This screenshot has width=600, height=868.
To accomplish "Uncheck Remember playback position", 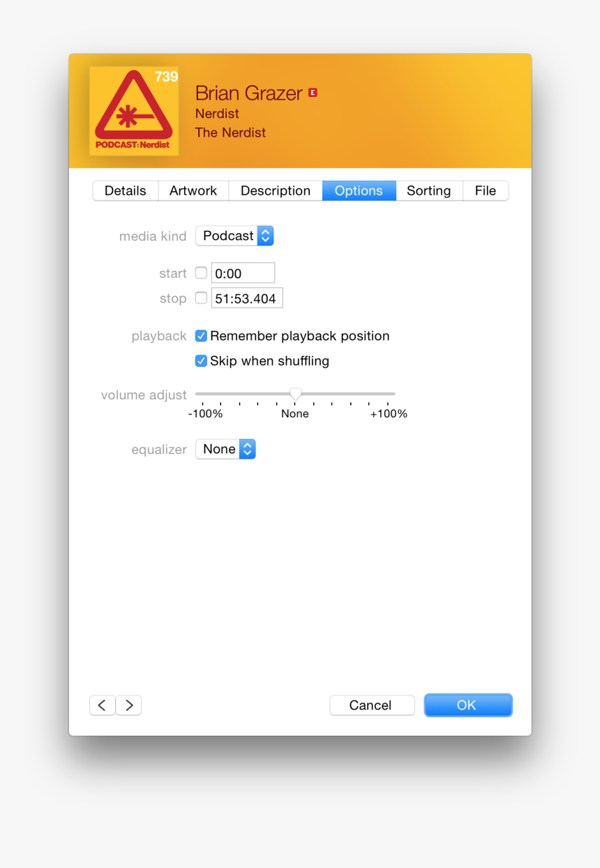I will pos(201,336).
